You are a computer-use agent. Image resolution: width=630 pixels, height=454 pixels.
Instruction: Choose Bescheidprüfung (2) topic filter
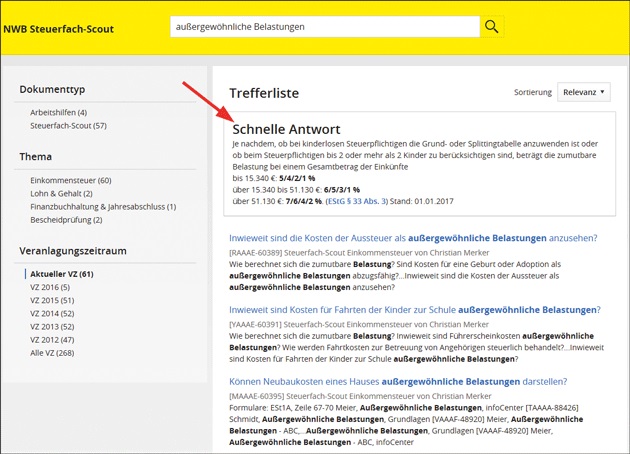pos(66,219)
